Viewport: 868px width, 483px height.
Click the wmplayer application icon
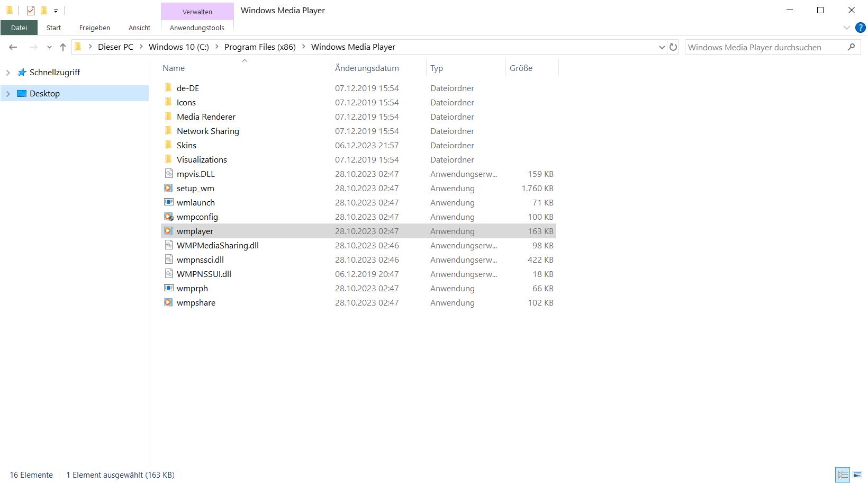coord(168,231)
